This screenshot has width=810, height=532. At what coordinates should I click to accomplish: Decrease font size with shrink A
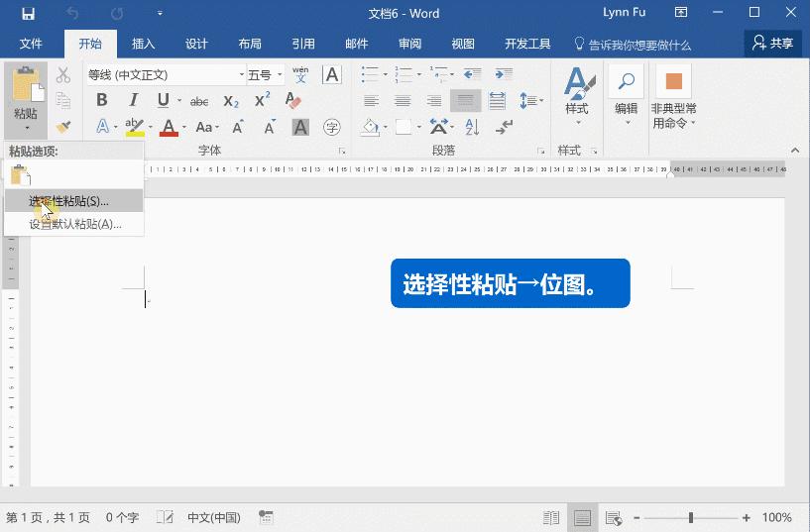coord(269,127)
